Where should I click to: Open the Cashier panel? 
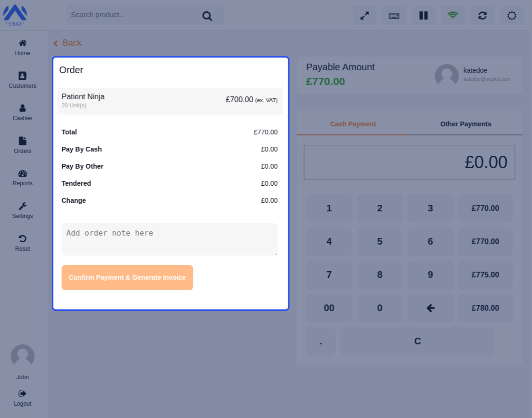point(22,112)
